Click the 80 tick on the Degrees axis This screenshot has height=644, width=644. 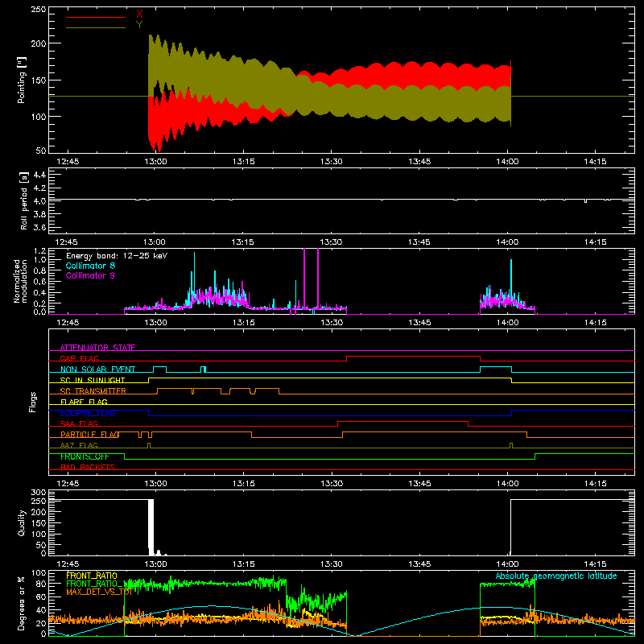coord(41,584)
